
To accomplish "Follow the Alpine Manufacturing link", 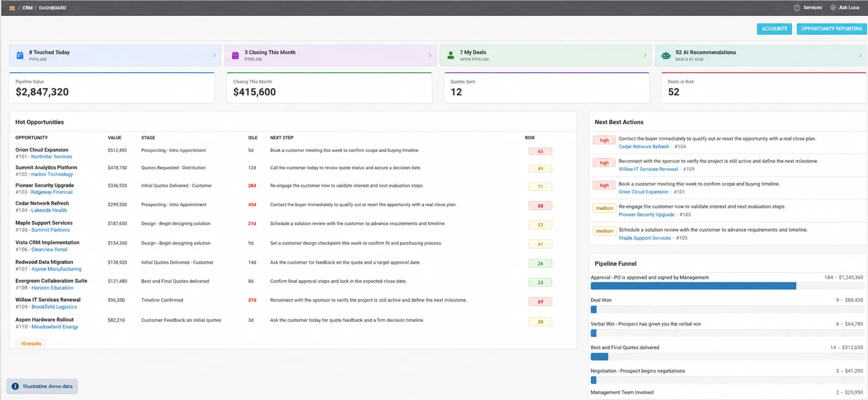I will pos(56,269).
